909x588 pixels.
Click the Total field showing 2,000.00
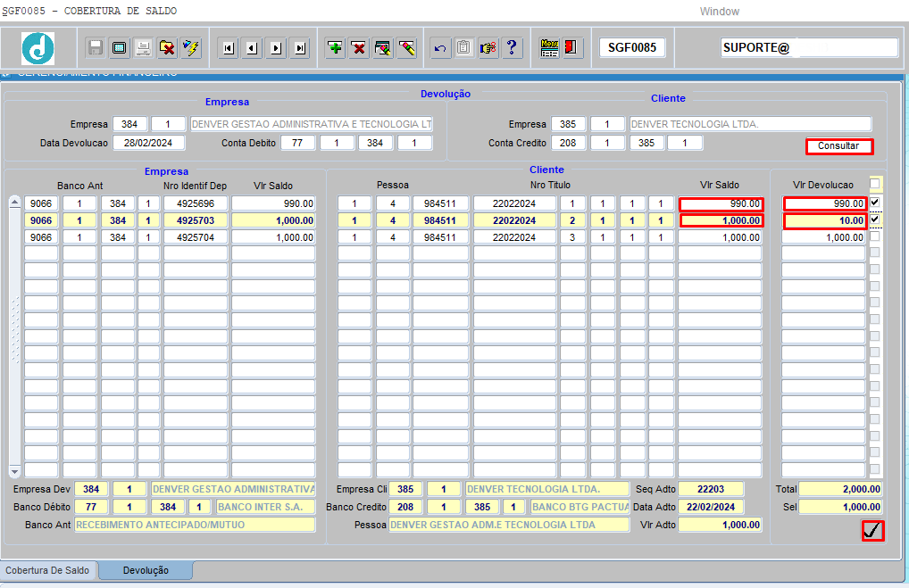(x=840, y=489)
